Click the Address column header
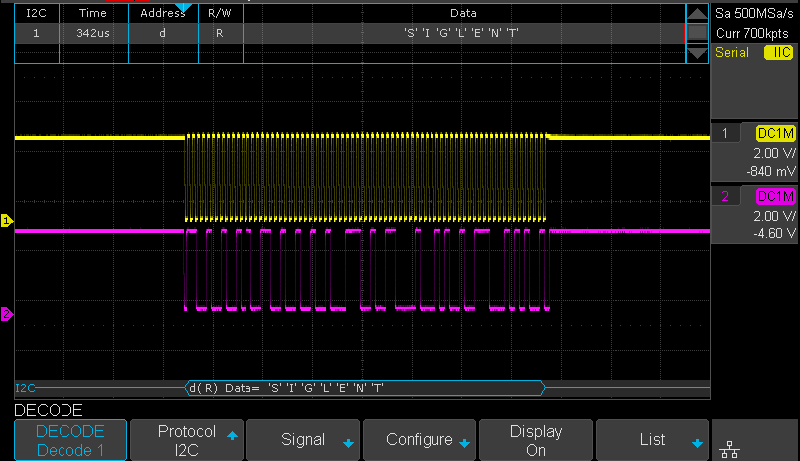800x461 pixels. 163,14
